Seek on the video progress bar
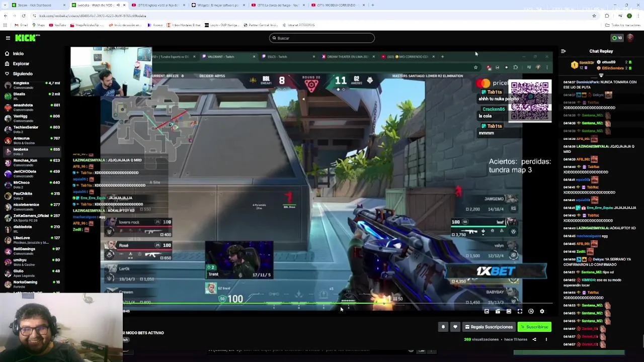 pyautogui.click(x=338, y=303)
